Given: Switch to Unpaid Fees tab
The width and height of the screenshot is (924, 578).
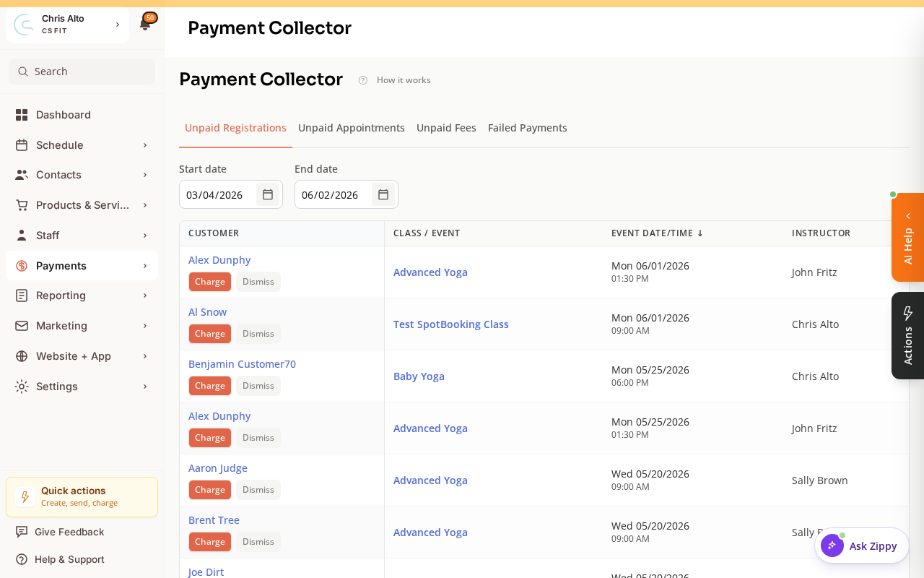Looking at the screenshot, I should (446, 128).
